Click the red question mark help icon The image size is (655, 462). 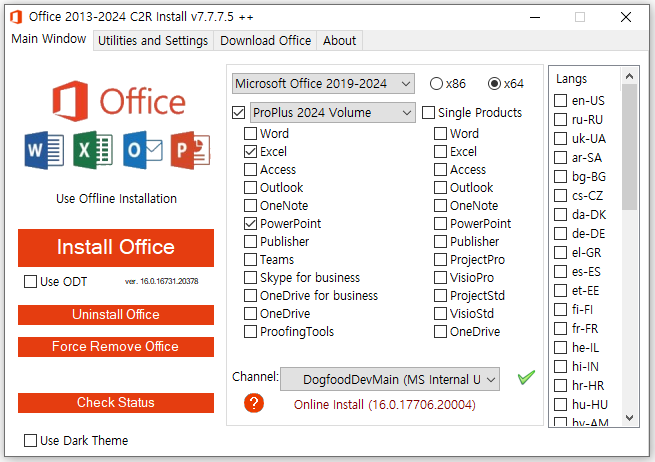click(x=254, y=404)
